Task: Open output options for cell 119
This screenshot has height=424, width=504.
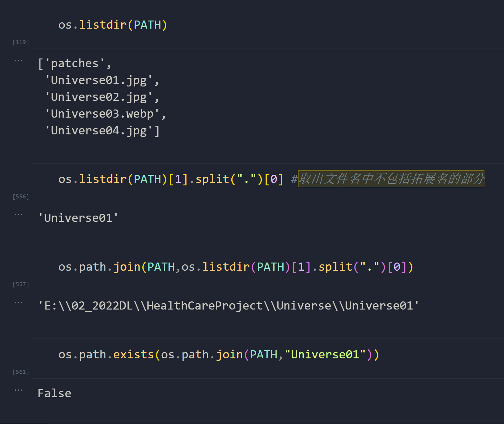Action: 19,60
